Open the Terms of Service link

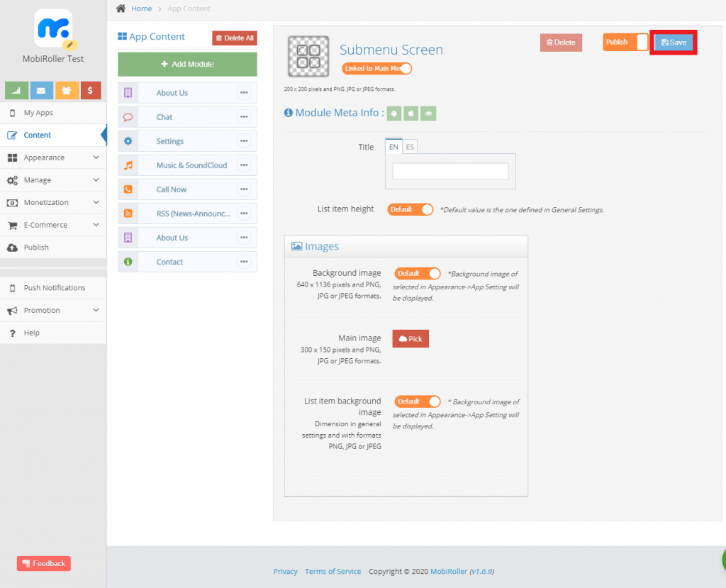[333, 571]
